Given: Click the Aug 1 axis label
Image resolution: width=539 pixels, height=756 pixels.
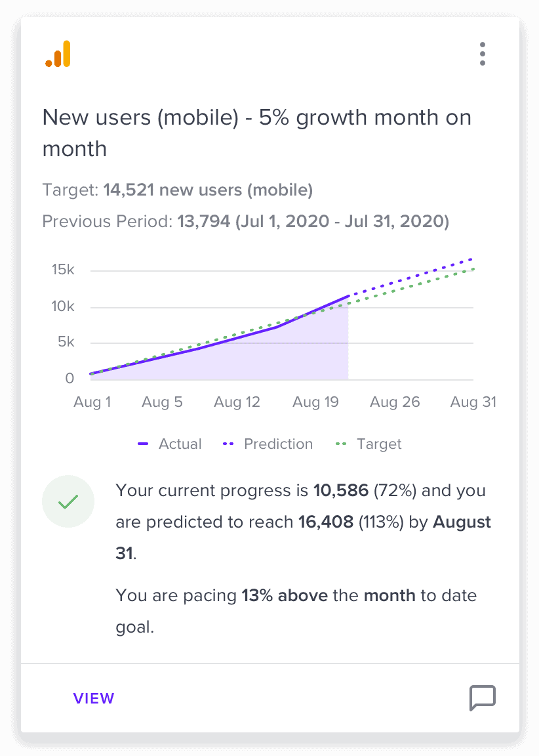Looking at the screenshot, I should click(x=92, y=402).
